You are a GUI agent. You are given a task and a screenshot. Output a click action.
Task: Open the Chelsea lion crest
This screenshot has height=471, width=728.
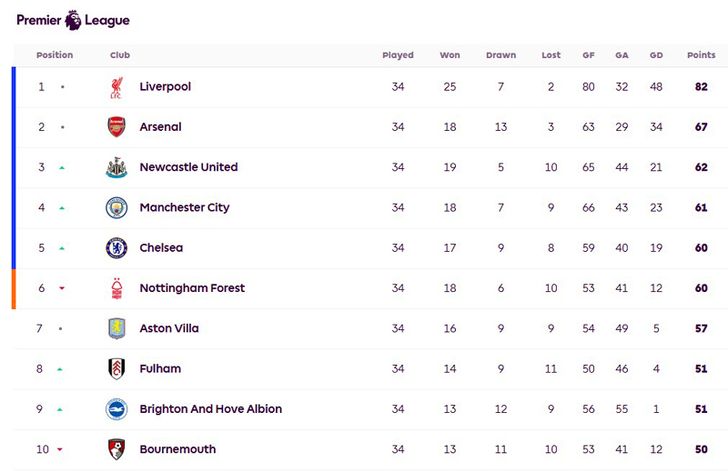tap(117, 248)
